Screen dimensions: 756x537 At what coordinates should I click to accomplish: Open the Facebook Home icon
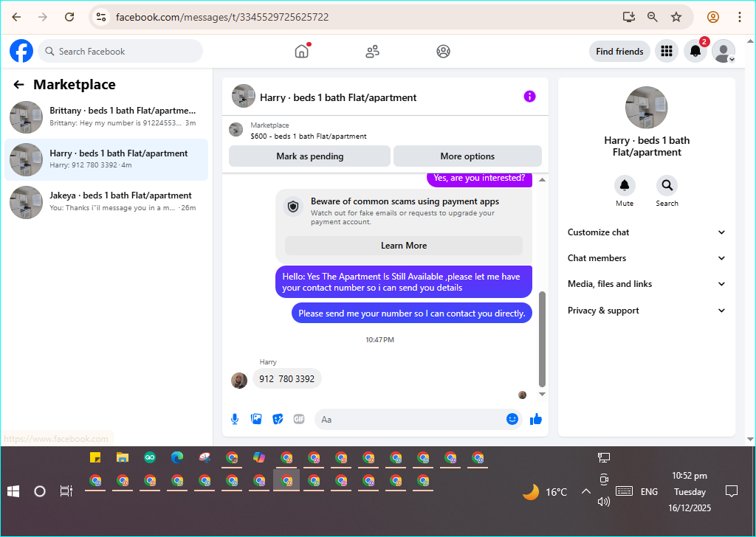(302, 51)
